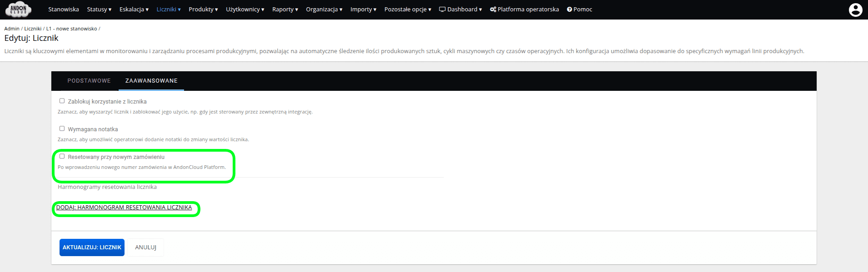
Task: Navigate to the Admin breadcrumb link
Action: 12,29
